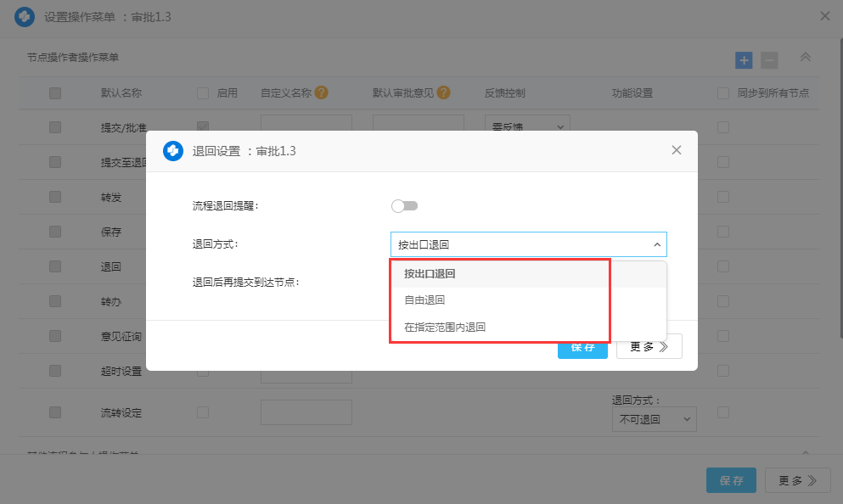Image resolution: width=843 pixels, height=504 pixels.
Task: Click the blue plus add icon
Action: pyautogui.click(x=744, y=60)
